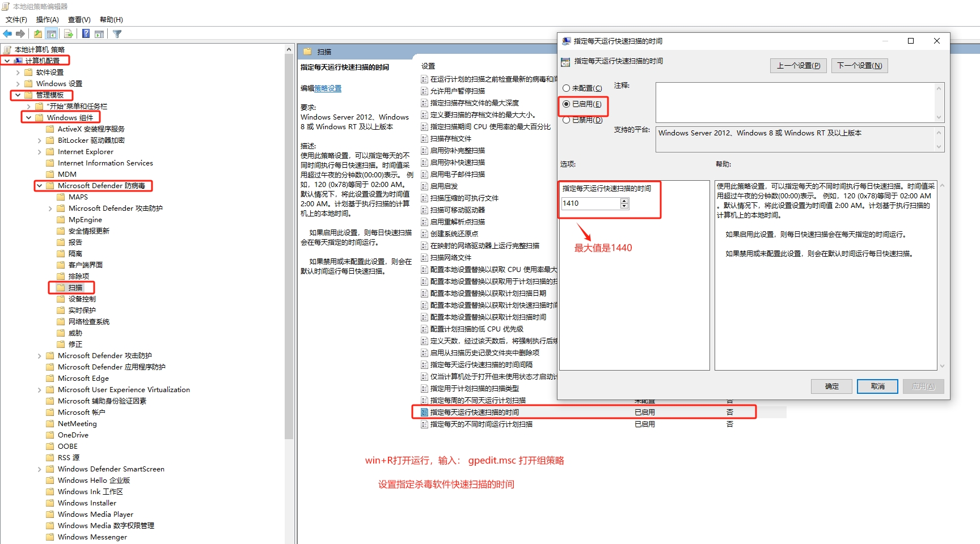Select the 已禁用 radio button
This screenshot has height=544, width=980.
coord(566,120)
